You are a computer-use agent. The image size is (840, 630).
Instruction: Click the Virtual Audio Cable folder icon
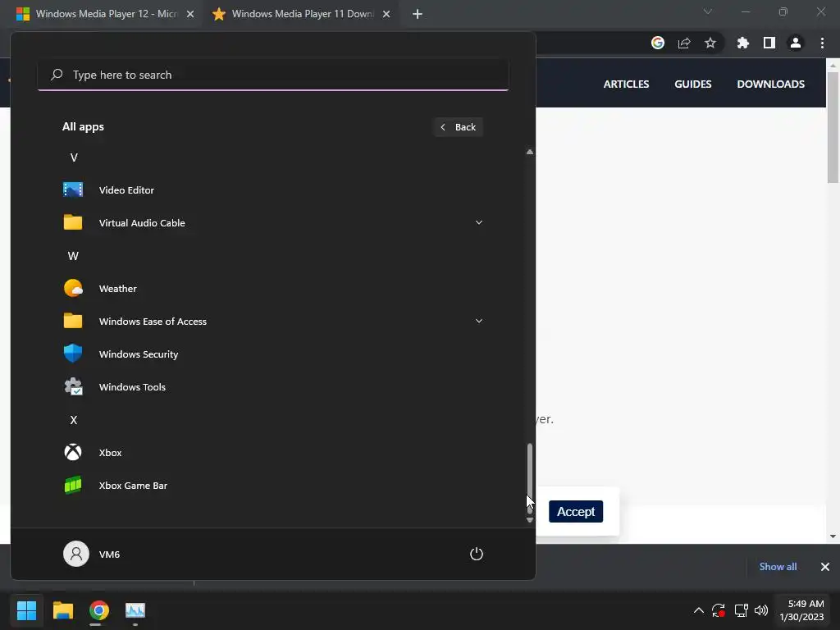click(x=73, y=222)
